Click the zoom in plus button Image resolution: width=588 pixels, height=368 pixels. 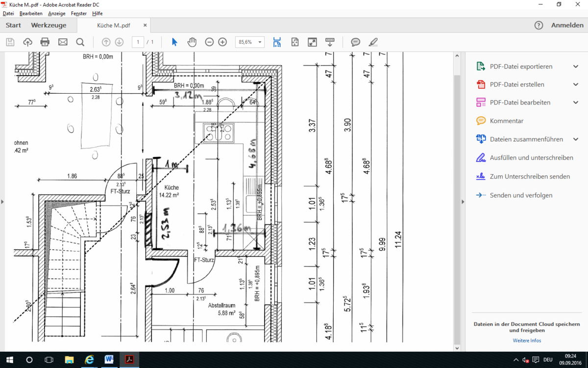pyautogui.click(x=222, y=42)
